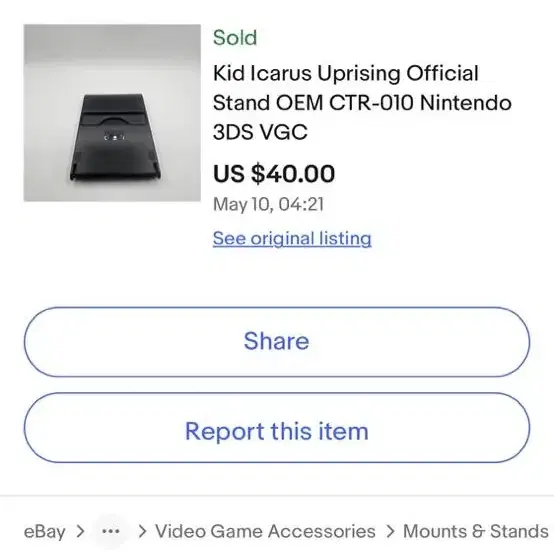The width and height of the screenshot is (554, 554).
Task: Click the 3DS VGC text in title
Action: pos(260,132)
